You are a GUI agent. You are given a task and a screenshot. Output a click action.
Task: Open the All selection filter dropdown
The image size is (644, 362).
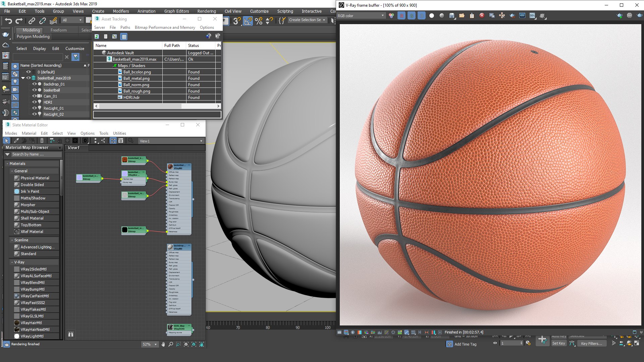(x=72, y=20)
